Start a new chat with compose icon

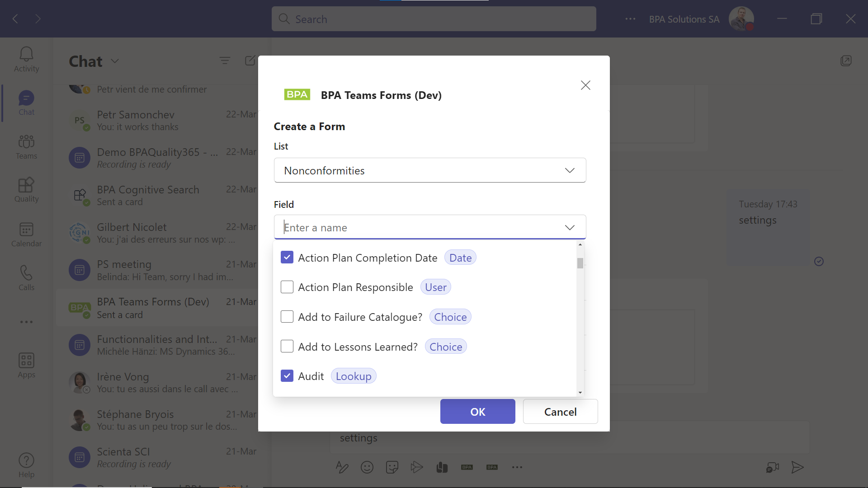pyautogui.click(x=250, y=61)
